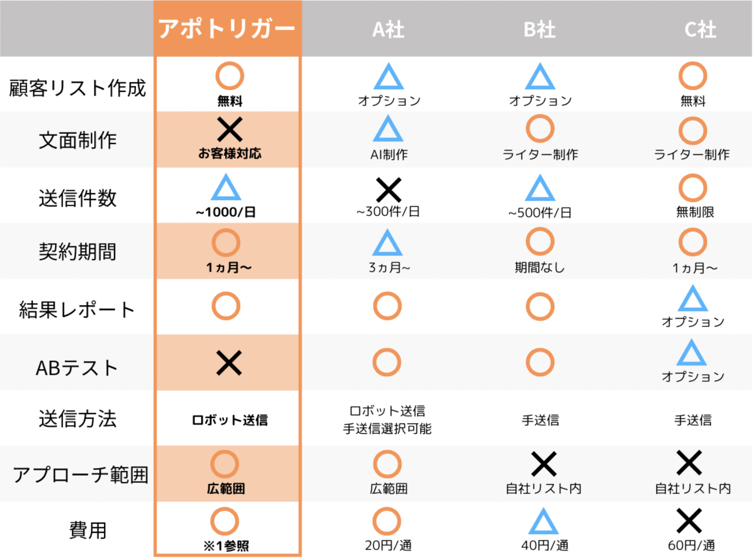
Task: Click the orange circle above 3ヵ月~ neighbor 1ヵ月~ in アポトリガー column
Action: point(226,243)
